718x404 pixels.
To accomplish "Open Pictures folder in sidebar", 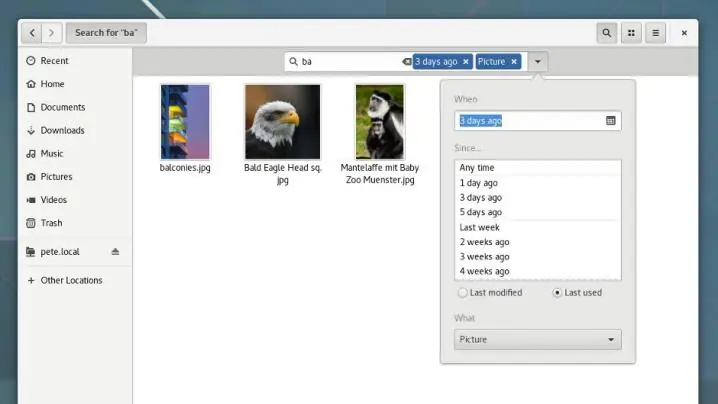I will tap(76, 176).
